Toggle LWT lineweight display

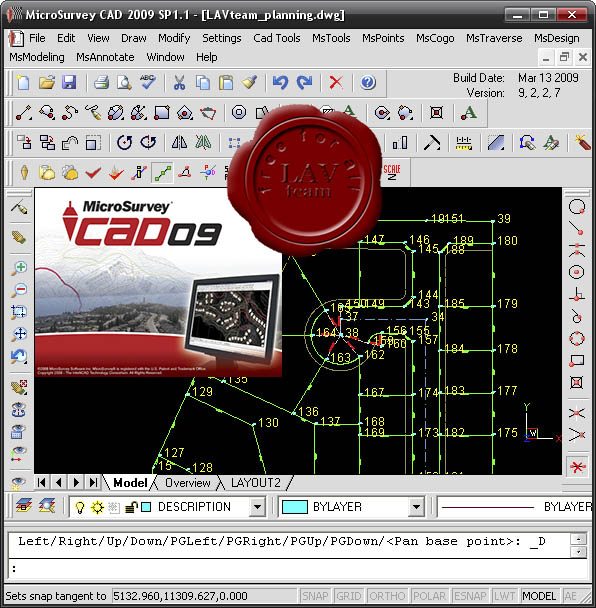(x=505, y=596)
